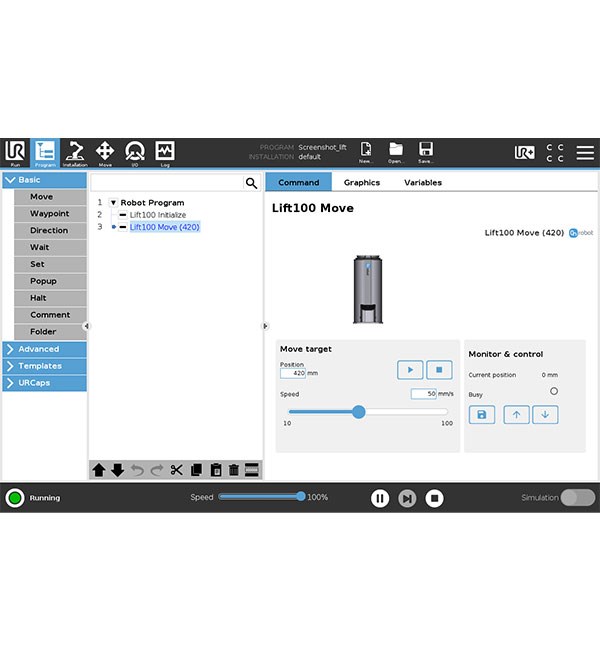The height and width of the screenshot is (650, 600).
Task: Start the lift move with the play button
Action: click(410, 370)
